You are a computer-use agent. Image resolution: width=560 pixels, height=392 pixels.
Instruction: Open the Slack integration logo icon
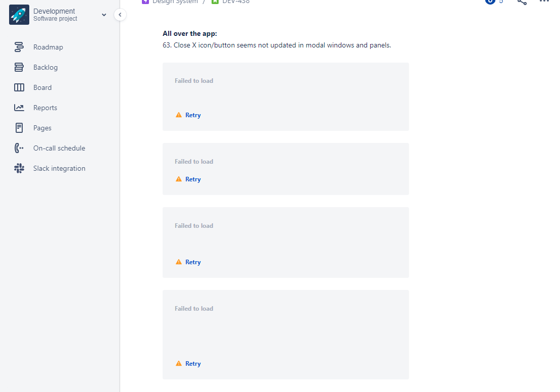tap(19, 168)
